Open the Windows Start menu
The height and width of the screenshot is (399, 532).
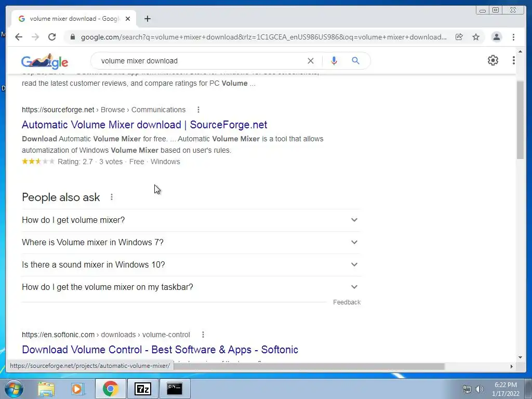[14, 389]
